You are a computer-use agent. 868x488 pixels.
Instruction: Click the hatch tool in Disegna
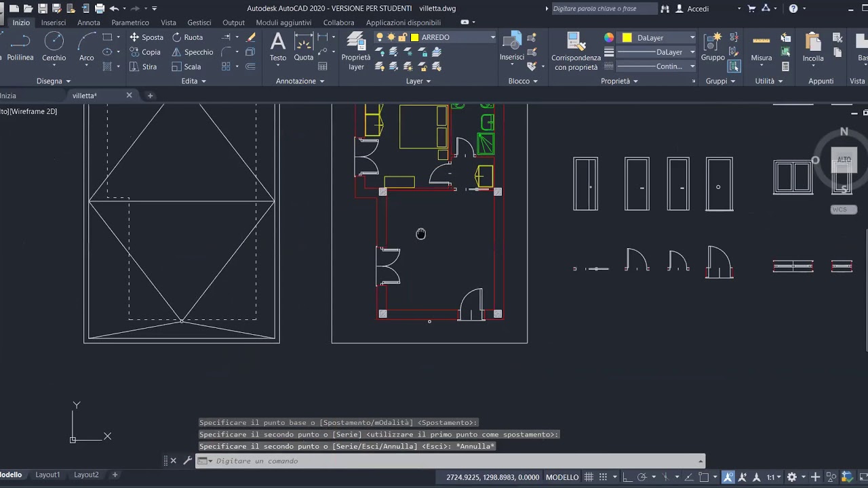click(x=107, y=67)
